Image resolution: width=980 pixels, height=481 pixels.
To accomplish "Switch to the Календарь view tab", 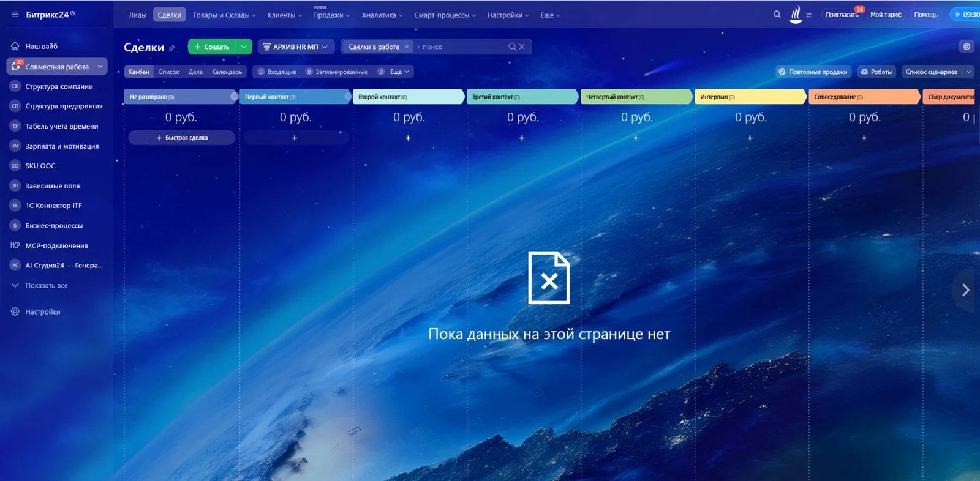I will pos(227,72).
